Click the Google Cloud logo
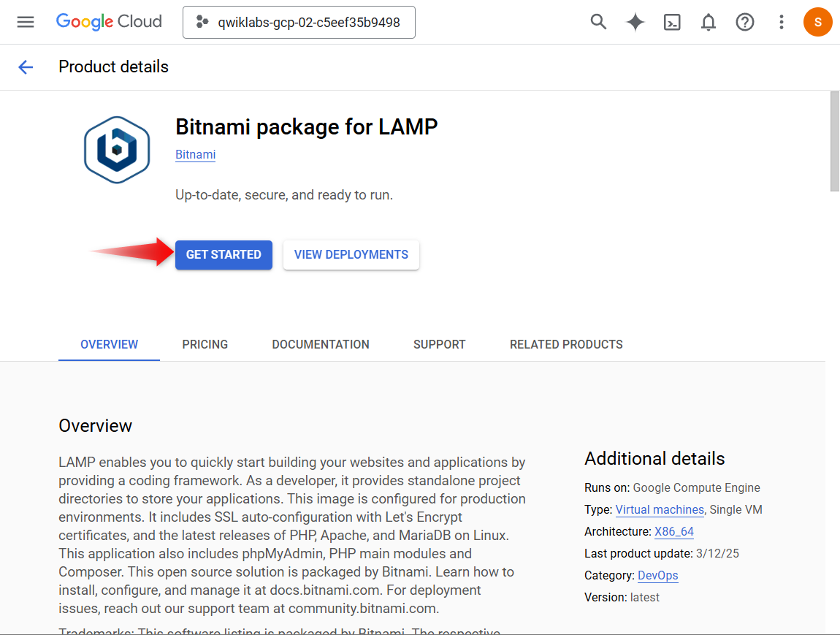 click(x=109, y=22)
